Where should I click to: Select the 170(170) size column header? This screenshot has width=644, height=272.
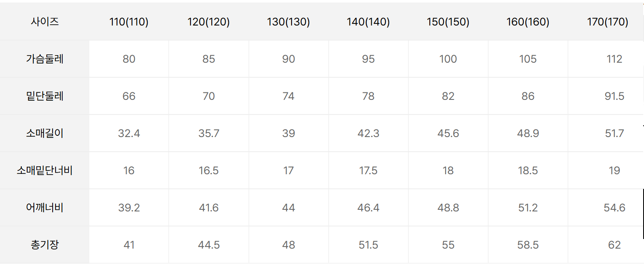pyautogui.click(x=608, y=22)
